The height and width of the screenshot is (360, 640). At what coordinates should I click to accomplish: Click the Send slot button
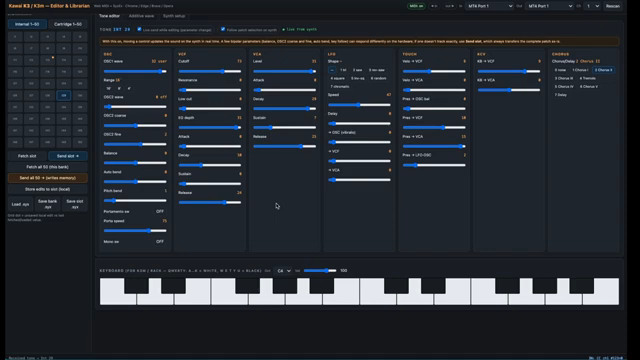[x=68, y=156]
